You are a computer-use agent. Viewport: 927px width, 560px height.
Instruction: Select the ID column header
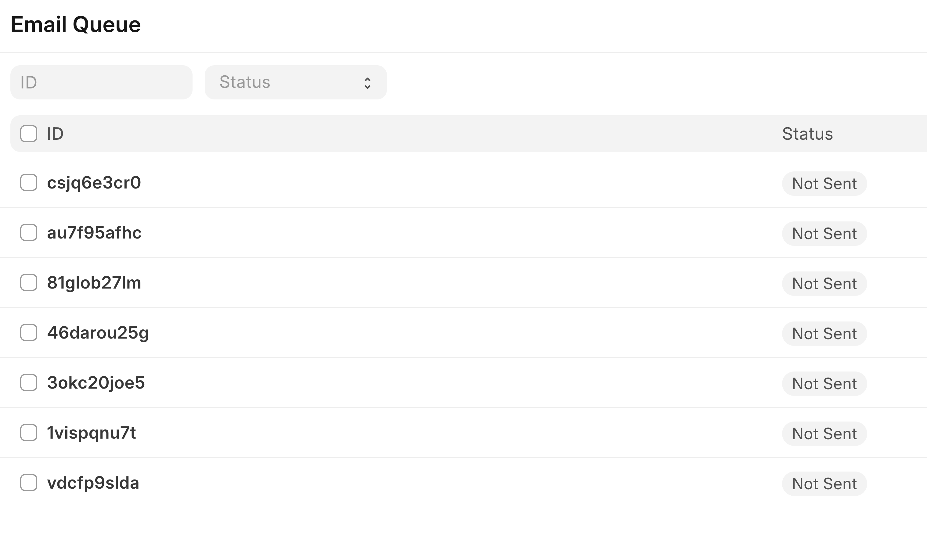tap(55, 134)
